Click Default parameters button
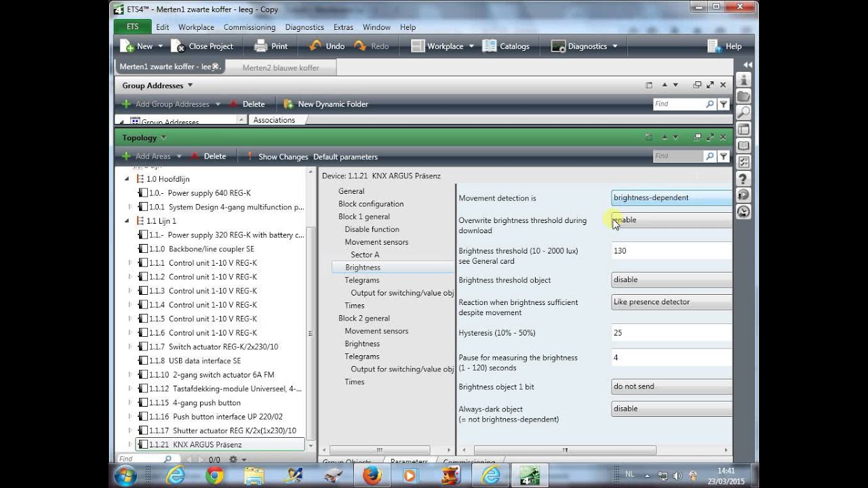 point(345,157)
